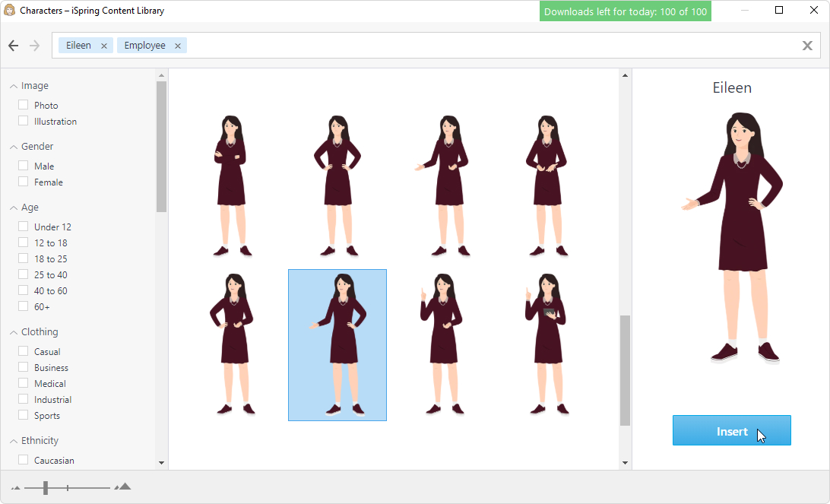Select the Casual clothing checkbox

click(24, 351)
